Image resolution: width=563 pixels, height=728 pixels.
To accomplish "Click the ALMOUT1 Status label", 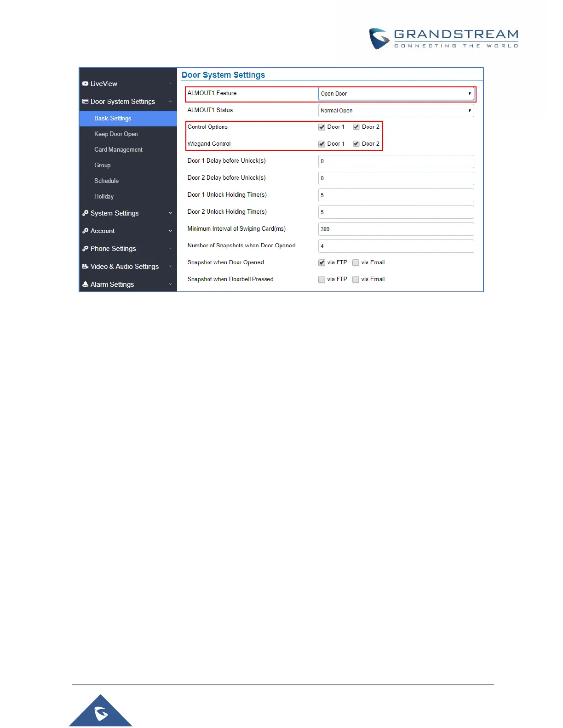I will tap(210, 110).
